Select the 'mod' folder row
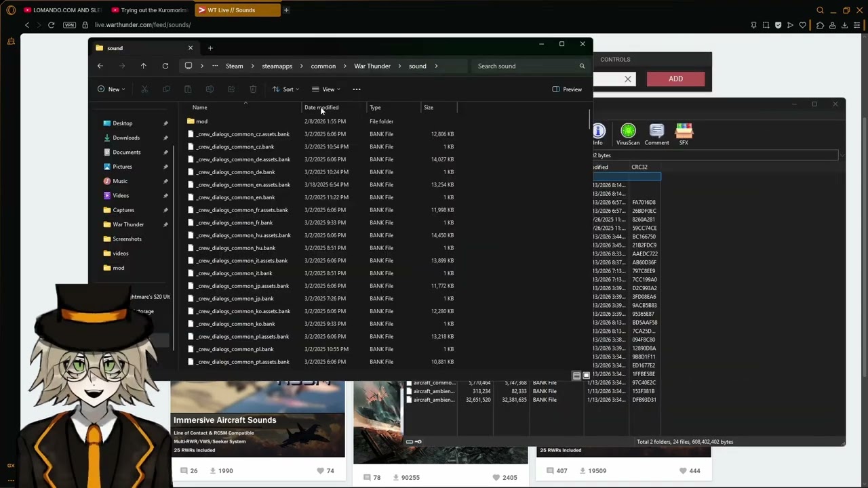This screenshot has width=868, height=488. [321, 121]
